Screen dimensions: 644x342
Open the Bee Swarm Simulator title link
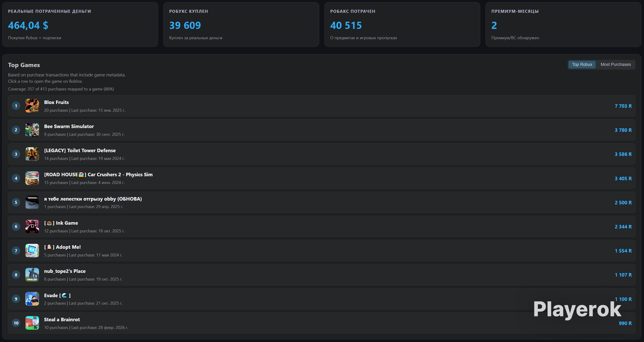click(x=69, y=127)
